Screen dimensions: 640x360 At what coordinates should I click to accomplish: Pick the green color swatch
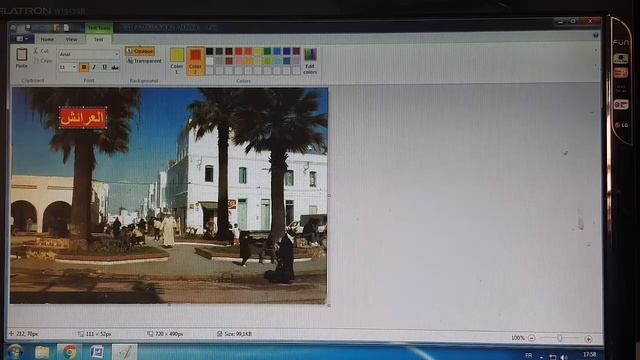pyautogui.click(x=267, y=51)
